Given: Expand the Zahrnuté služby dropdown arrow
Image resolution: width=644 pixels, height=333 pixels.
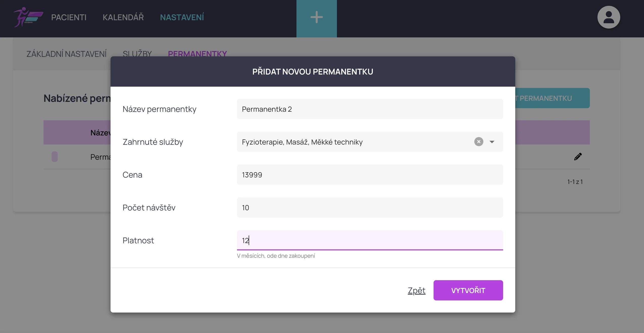Looking at the screenshot, I should coord(492,142).
